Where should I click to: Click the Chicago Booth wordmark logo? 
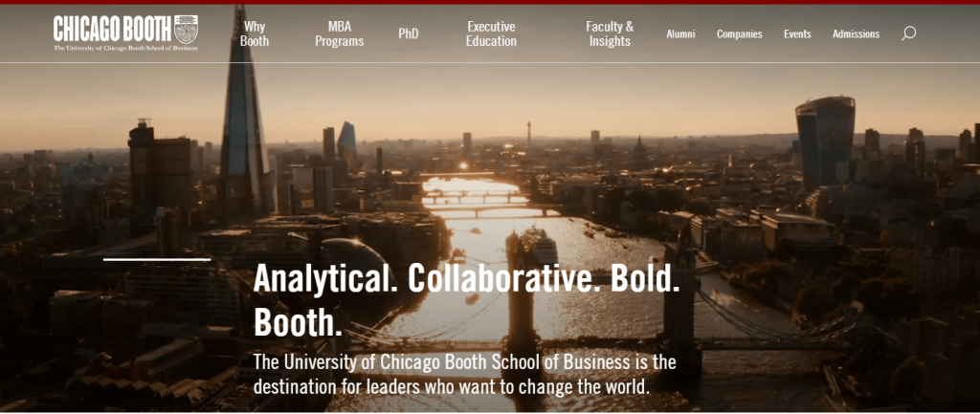pos(112,30)
